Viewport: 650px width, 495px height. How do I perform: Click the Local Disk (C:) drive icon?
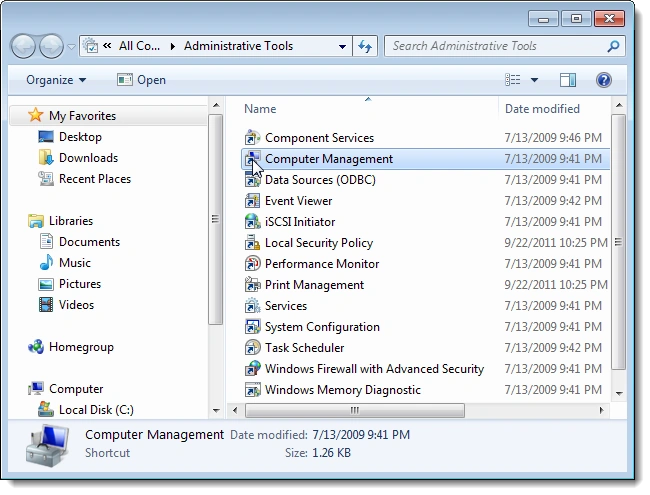46,410
